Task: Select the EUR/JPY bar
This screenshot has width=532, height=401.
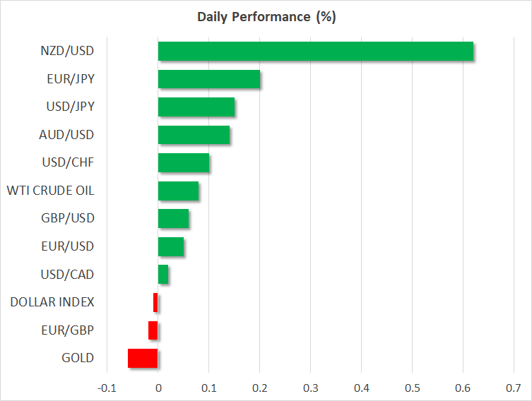Action: pos(208,79)
